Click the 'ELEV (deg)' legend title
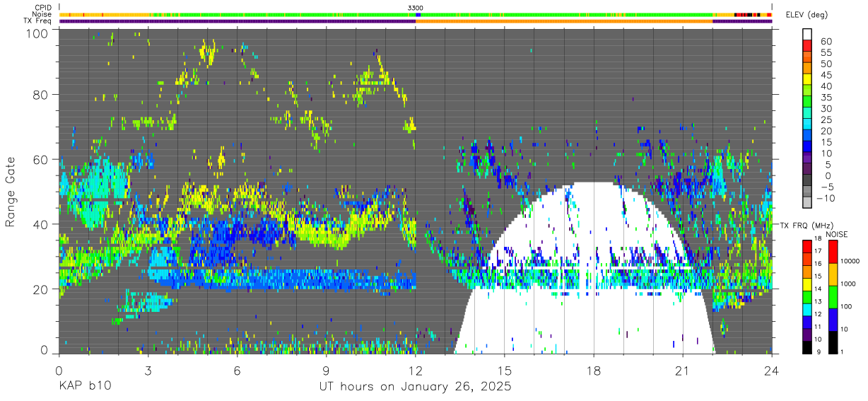The image size is (868, 401). click(x=807, y=15)
